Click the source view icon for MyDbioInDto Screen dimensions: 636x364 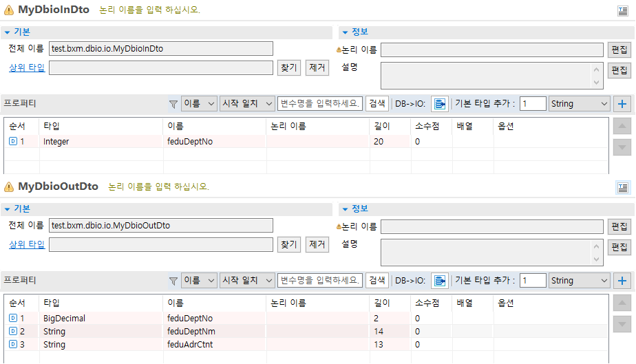pyautogui.click(x=623, y=10)
